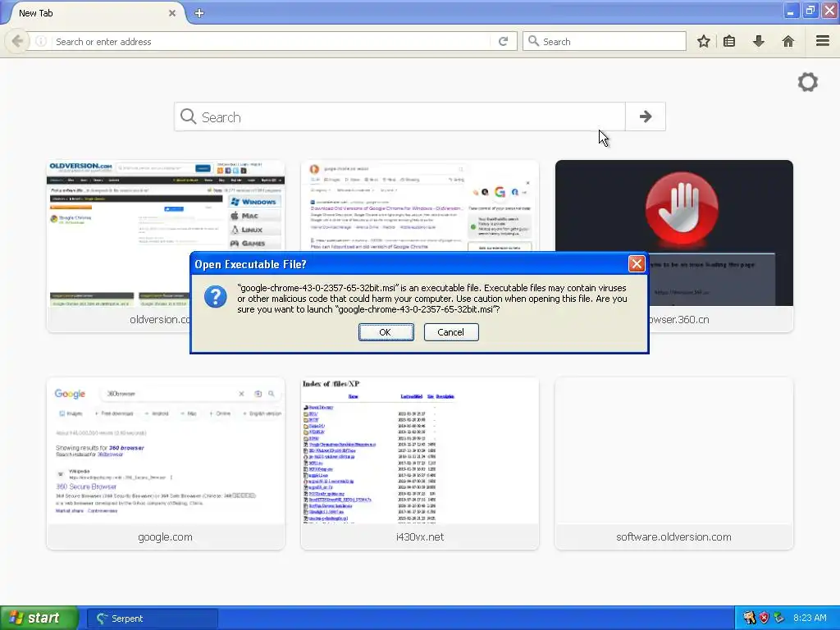Confirm launch with the OK button
Image resolution: width=840 pixels, height=630 pixels.
(386, 332)
